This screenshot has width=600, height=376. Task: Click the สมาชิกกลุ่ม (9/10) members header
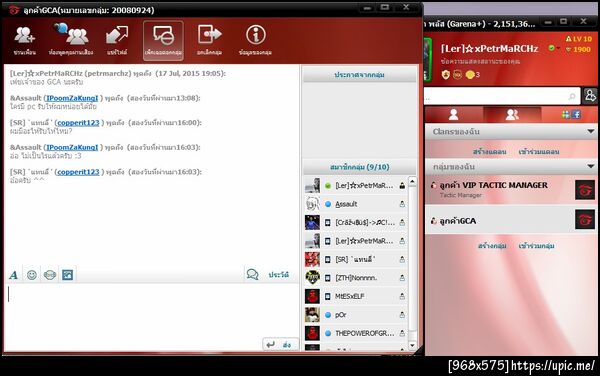(x=359, y=167)
